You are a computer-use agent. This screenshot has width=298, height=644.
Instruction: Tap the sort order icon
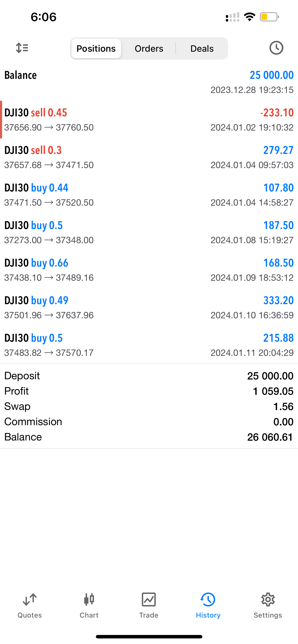[x=22, y=48]
